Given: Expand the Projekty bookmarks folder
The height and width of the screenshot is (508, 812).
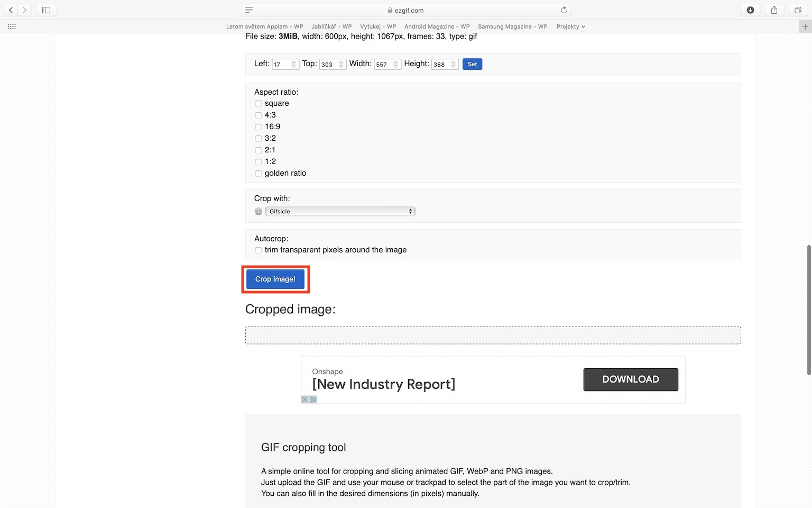Looking at the screenshot, I should pyautogui.click(x=570, y=26).
